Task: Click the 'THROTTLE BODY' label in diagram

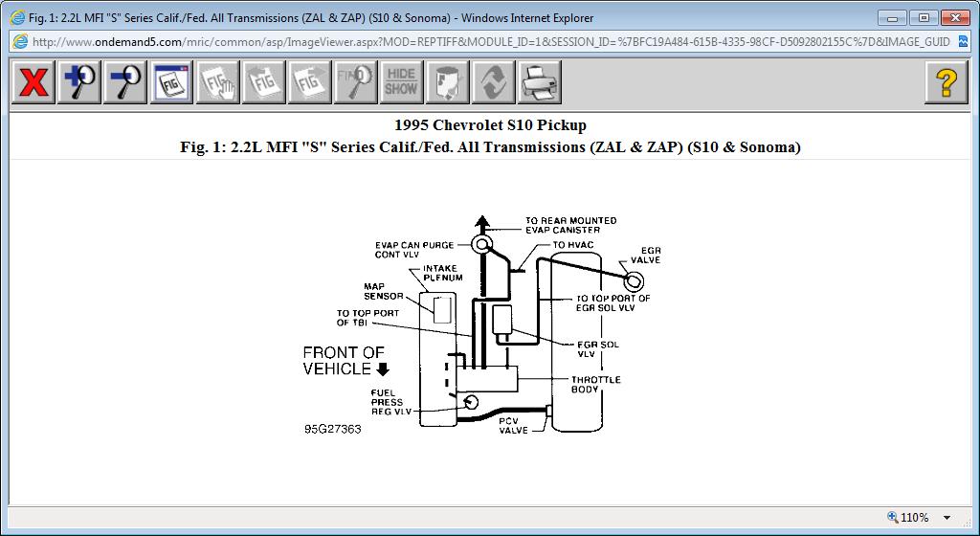Action: [x=595, y=384]
